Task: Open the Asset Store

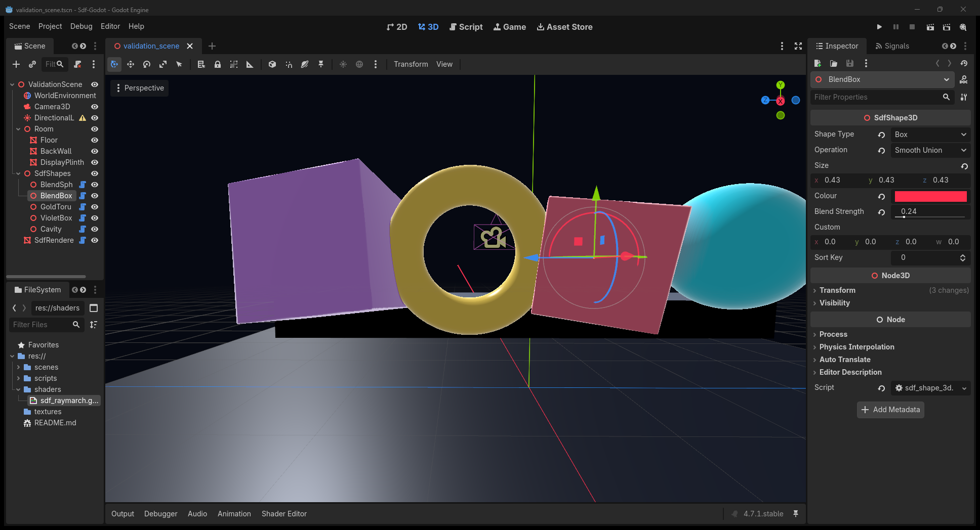Action: click(564, 27)
